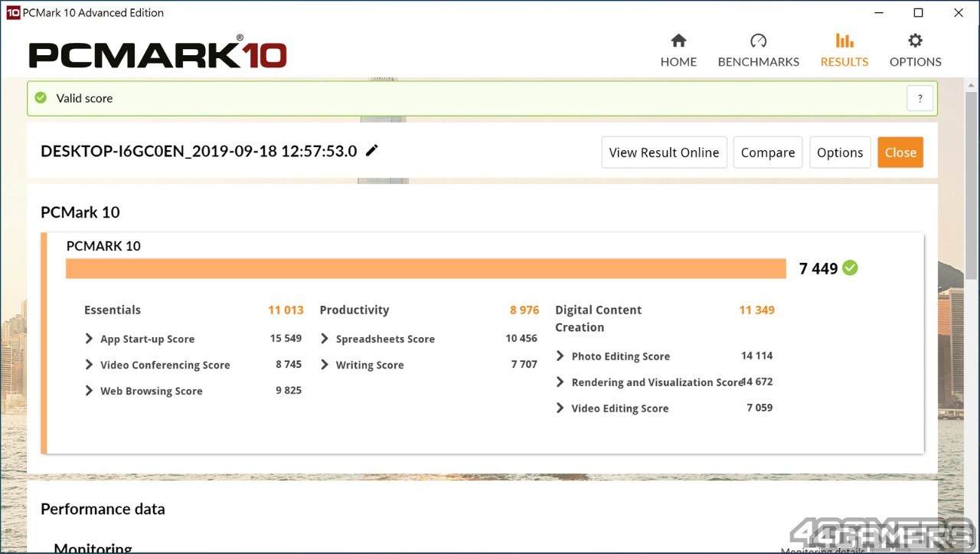Click the Compare button
The width and height of the screenshot is (980, 554).
pyautogui.click(x=768, y=152)
